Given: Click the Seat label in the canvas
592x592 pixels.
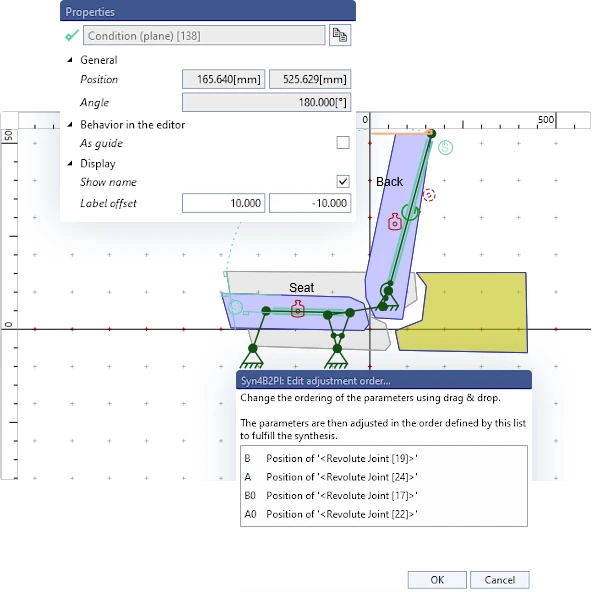Looking at the screenshot, I should click(301, 288).
